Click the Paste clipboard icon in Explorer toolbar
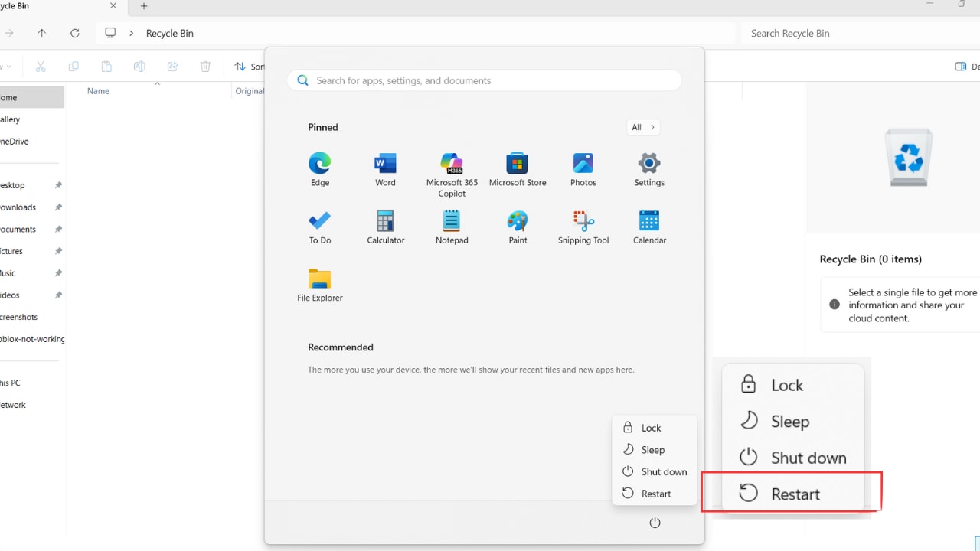This screenshot has width=980, height=551. [x=106, y=67]
